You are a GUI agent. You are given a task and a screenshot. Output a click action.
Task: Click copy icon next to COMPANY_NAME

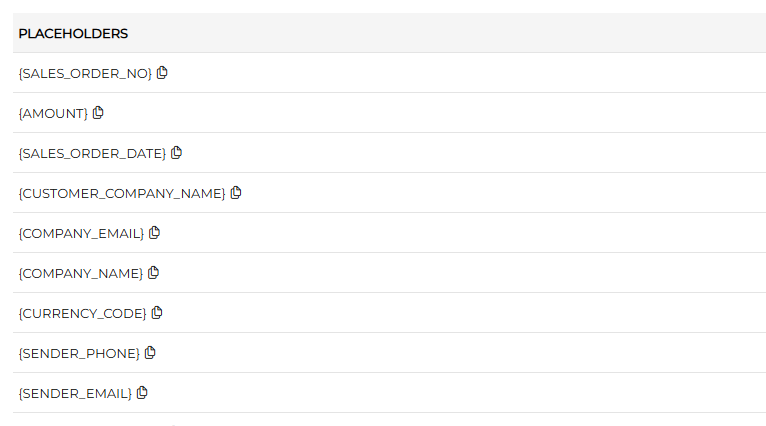tap(153, 273)
